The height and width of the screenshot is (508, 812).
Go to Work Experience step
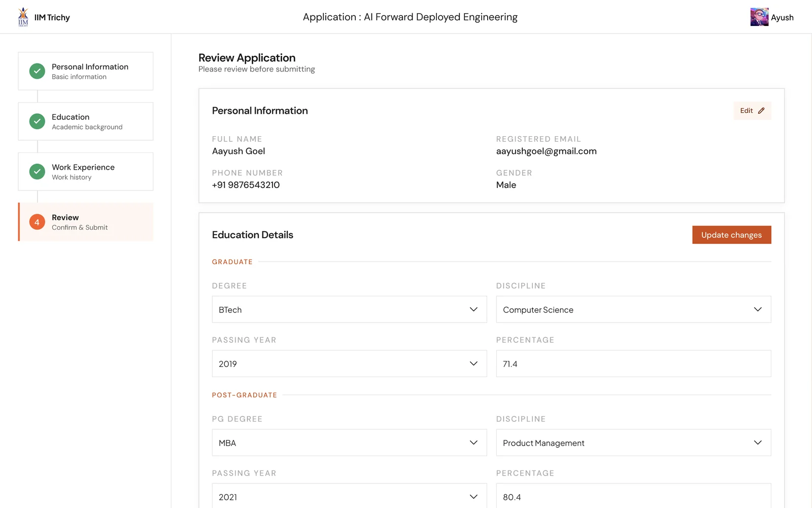(86, 172)
